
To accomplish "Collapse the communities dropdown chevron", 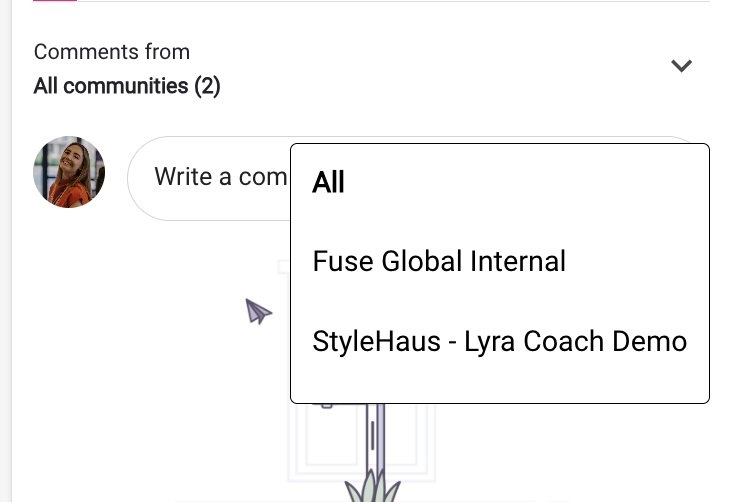I will coord(681,66).
